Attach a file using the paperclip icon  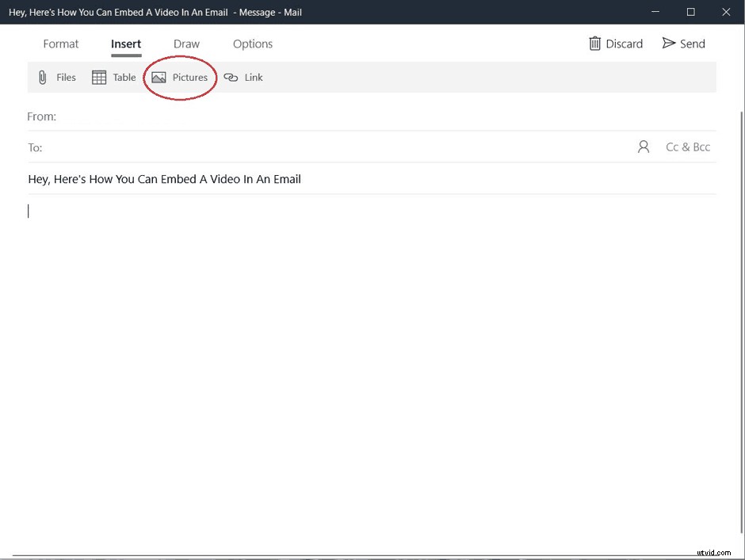tap(42, 77)
